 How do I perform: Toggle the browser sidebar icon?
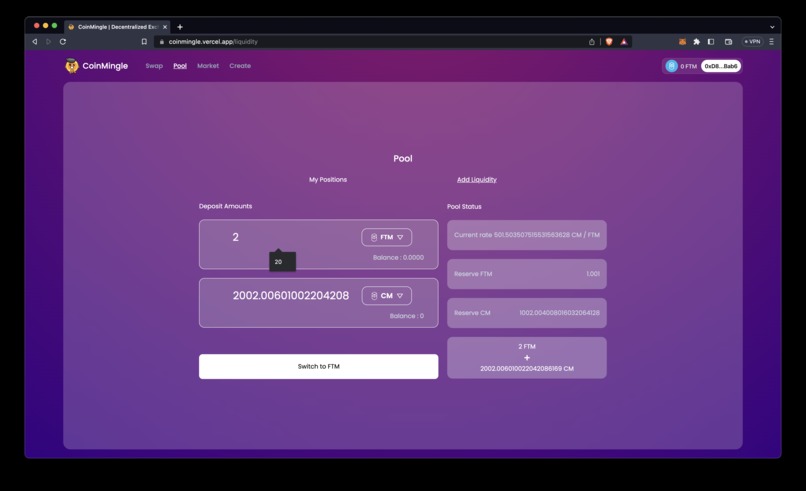[711, 42]
